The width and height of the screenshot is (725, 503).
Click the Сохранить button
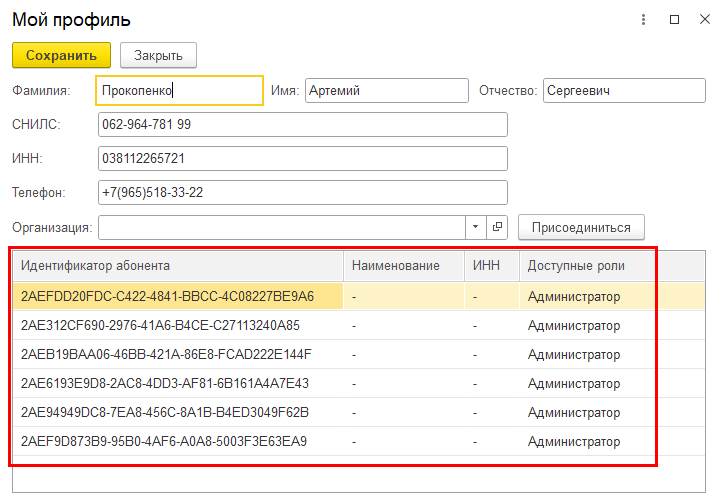click(61, 55)
